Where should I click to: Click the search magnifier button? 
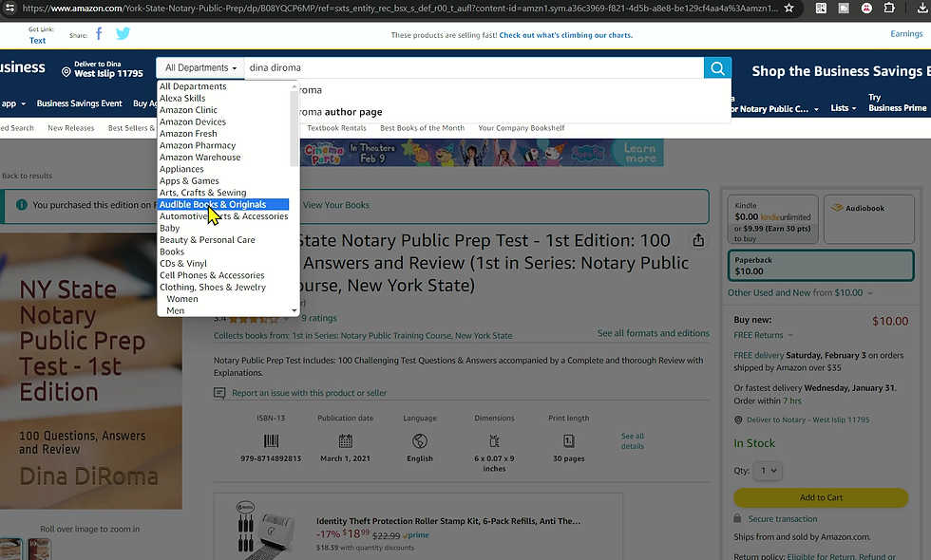pyautogui.click(x=717, y=67)
